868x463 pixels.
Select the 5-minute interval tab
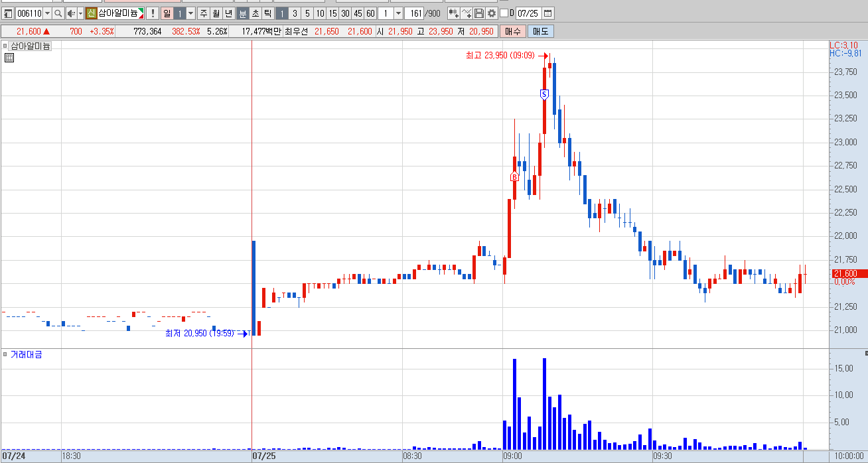[307, 13]
